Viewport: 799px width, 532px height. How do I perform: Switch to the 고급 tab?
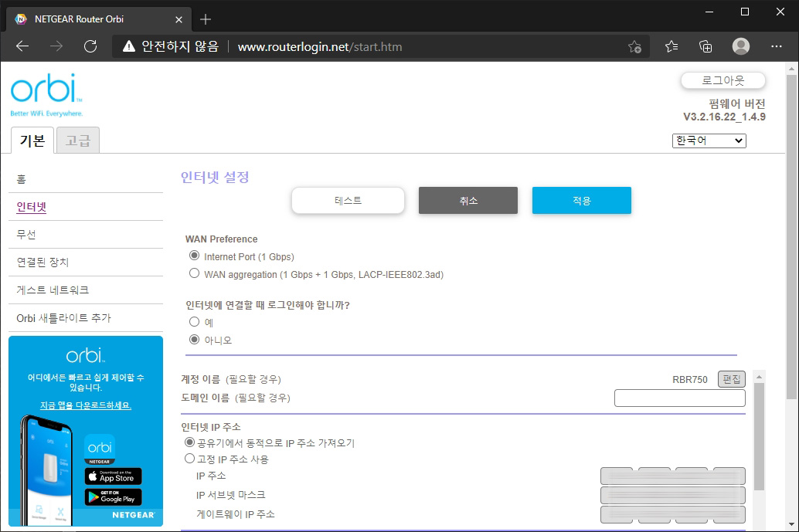[x=78, y=141]
